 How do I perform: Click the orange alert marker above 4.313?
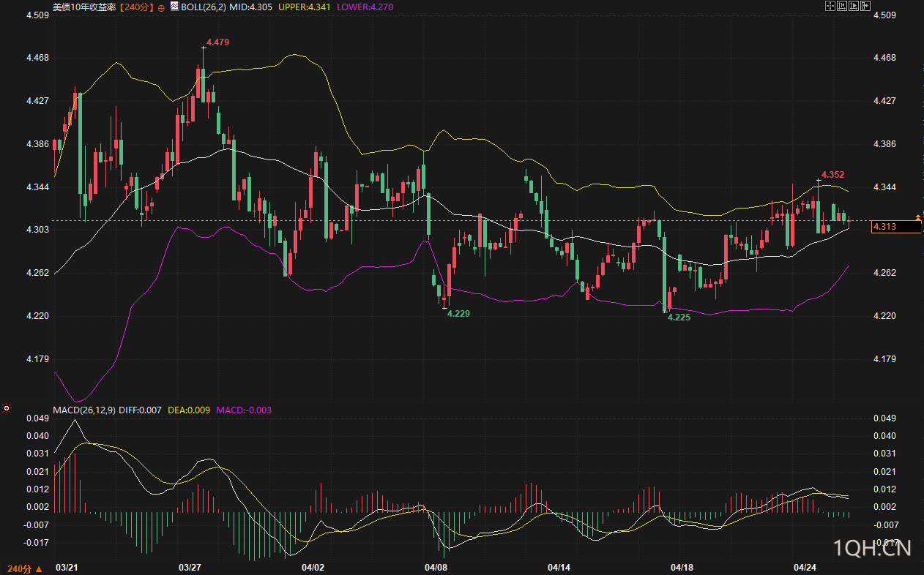click(918, 217)
